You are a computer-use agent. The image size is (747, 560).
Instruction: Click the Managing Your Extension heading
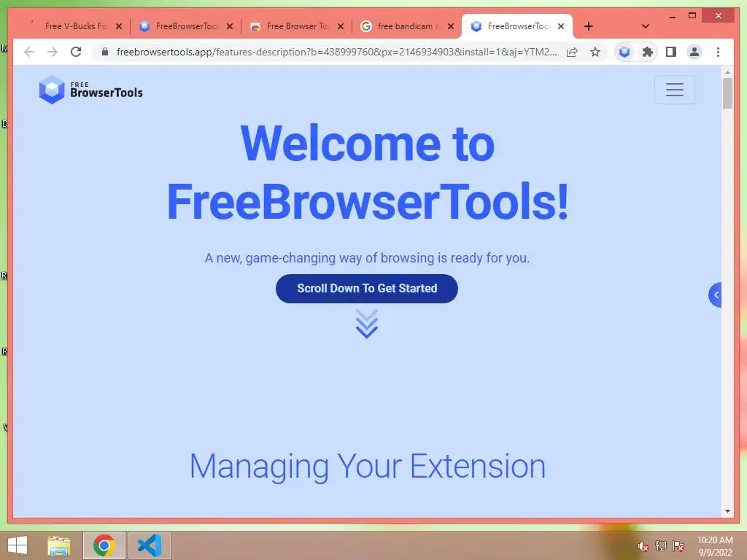click(x=368, y=466)
